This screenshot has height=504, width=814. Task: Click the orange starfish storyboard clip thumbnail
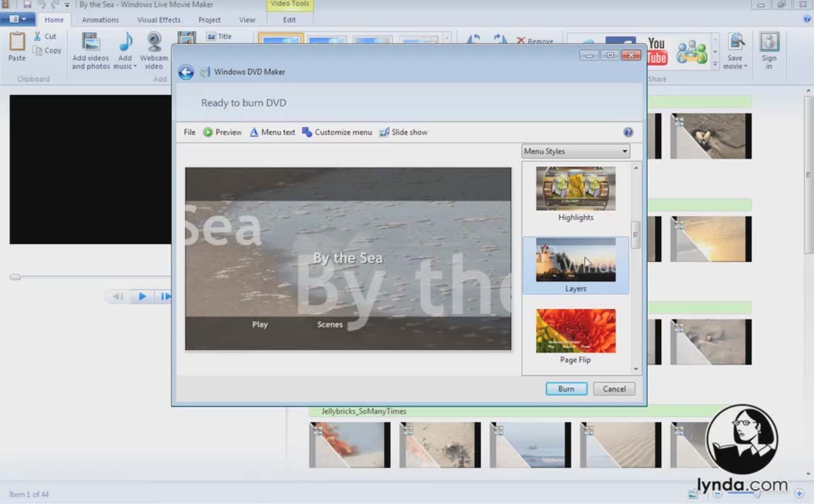tap(350, 445)
